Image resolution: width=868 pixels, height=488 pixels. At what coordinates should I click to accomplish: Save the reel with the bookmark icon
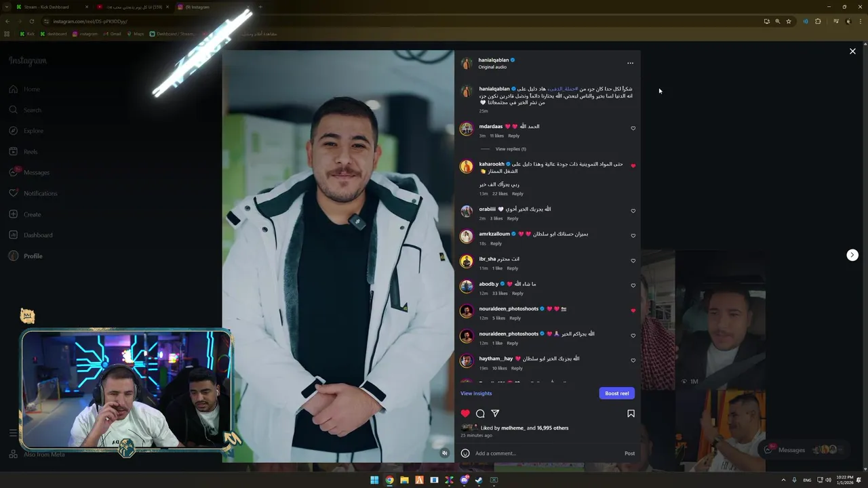click(x=631, y=413)
